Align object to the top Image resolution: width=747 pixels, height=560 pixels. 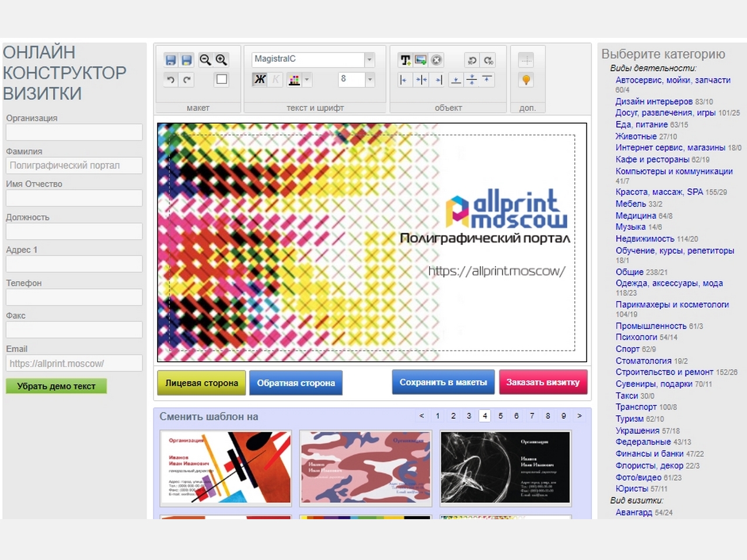point(487,79)
